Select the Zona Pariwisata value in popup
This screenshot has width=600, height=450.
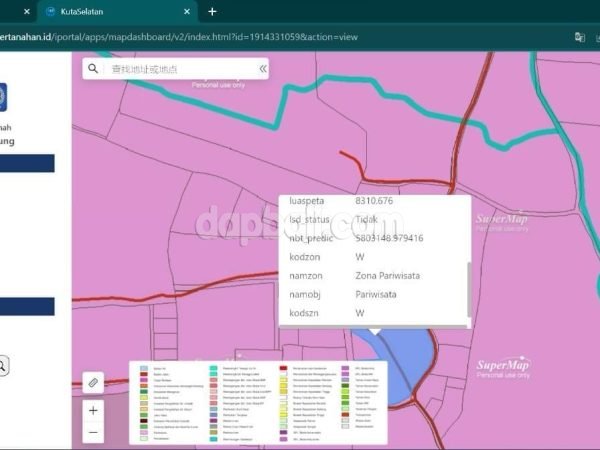387,275
